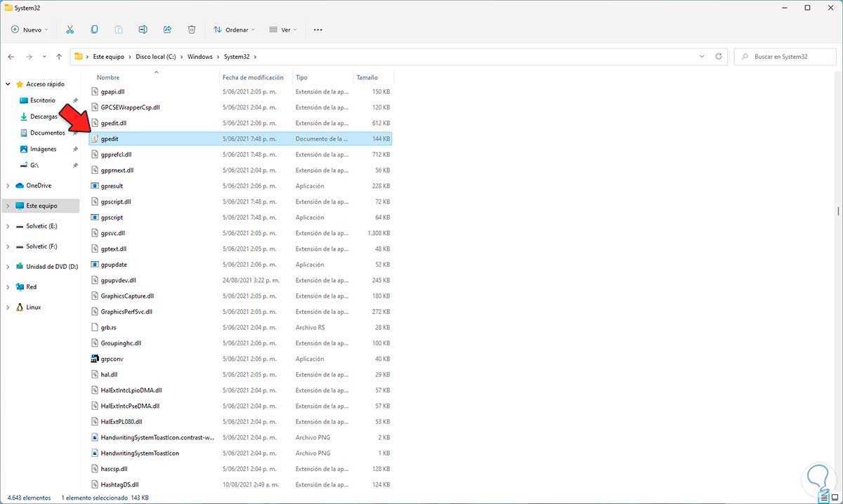The image size is (843, 504).
Task: Click the Delete trash icon
Action: click(192, 30)
